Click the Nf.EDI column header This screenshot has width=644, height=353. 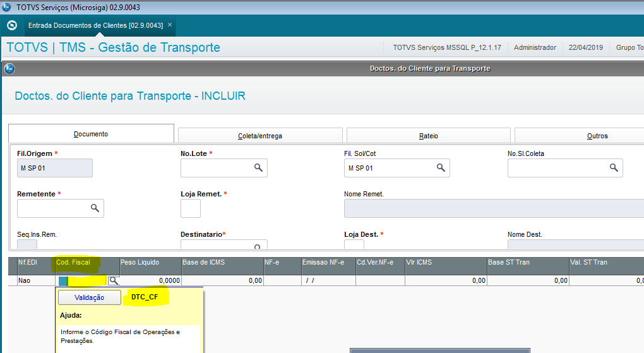point(36,266)
